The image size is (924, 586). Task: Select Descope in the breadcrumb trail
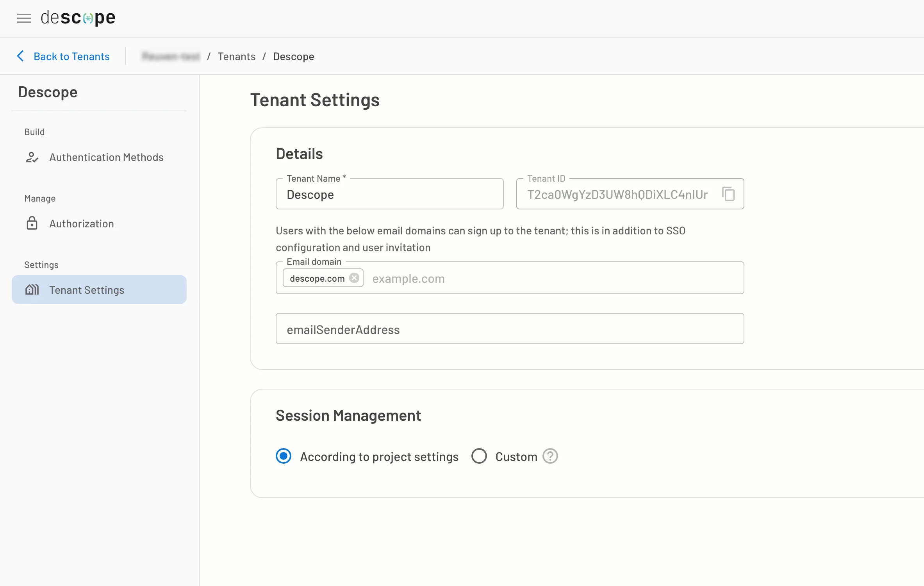pos(293,56)
